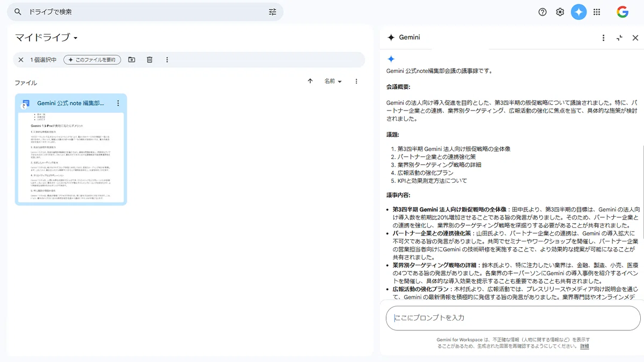This screenshot has width=644, height=362.
Task: Open the 詳細 link in disclaimer
Action: tap(584, 346)
